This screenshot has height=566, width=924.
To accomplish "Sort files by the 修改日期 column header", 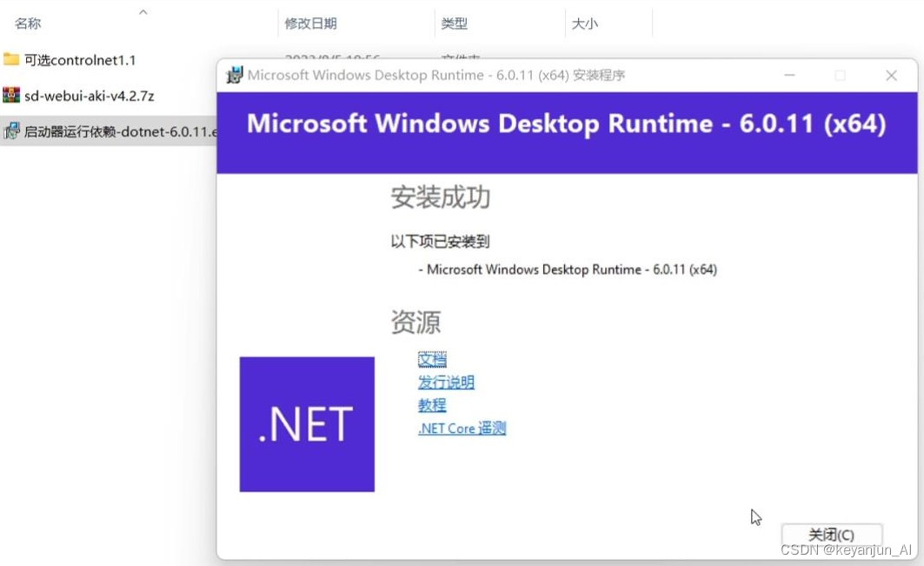I will point(310,23).
